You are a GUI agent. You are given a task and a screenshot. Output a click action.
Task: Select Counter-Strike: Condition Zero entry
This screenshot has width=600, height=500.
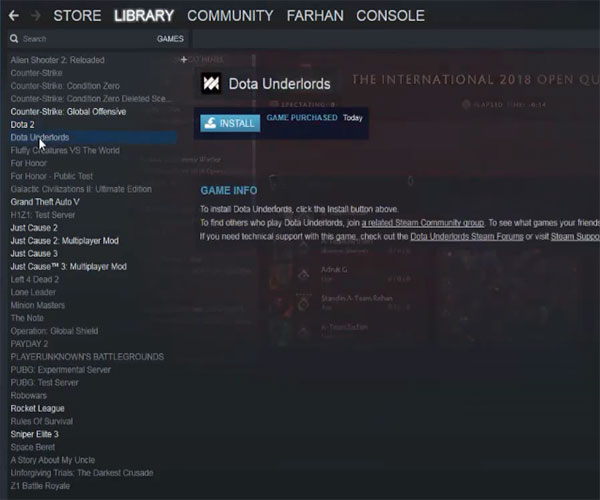pyautogui.click(x=65, y=86)
